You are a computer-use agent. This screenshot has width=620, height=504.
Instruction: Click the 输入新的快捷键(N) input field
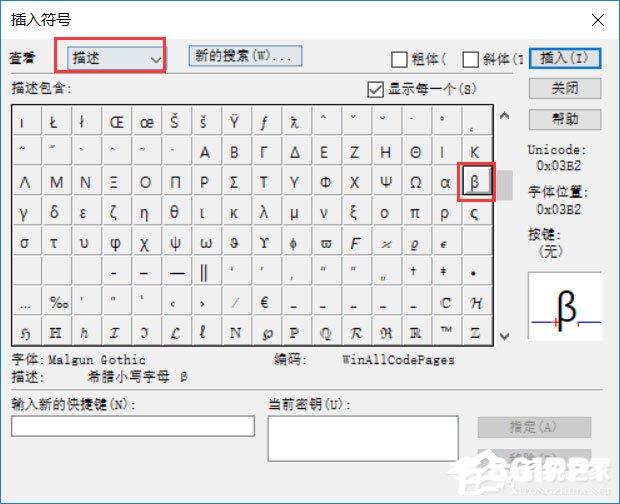tap(133, 426)
